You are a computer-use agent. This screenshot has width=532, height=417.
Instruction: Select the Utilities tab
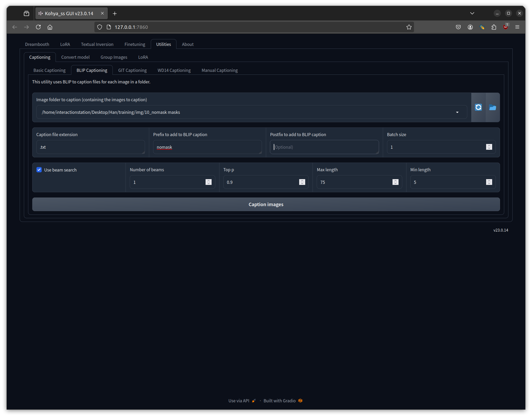click(x=164, y=44)
